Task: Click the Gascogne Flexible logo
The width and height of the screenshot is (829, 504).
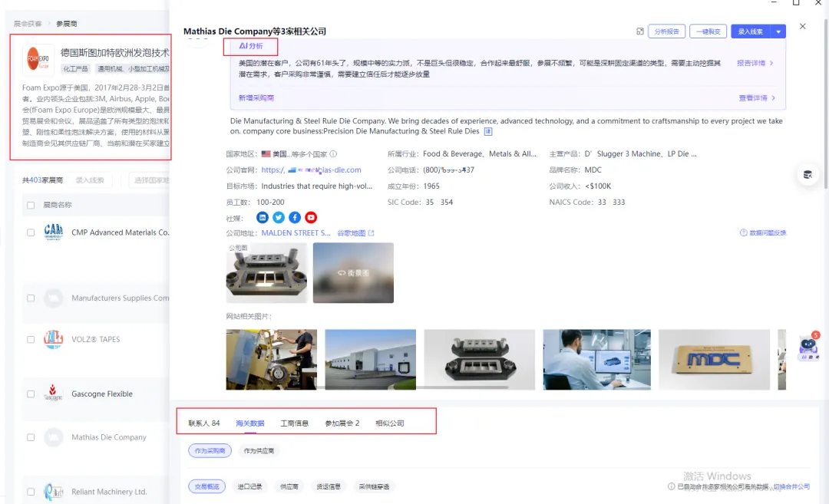Action: click(52, 393)
